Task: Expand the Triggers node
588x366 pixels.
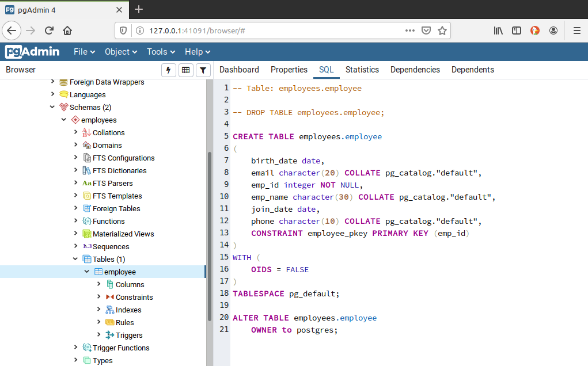Action: [x=98, y=335]
